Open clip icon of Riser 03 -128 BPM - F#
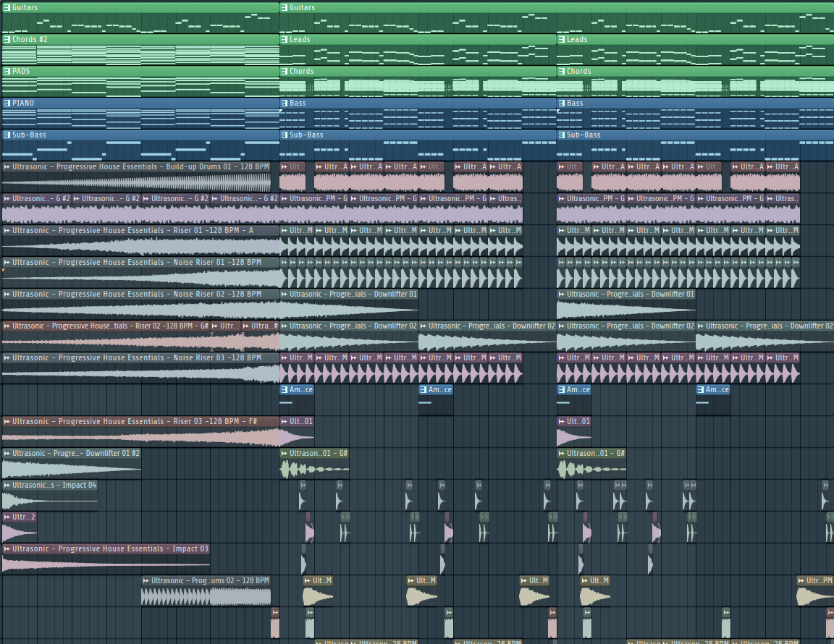 [7, 422]
